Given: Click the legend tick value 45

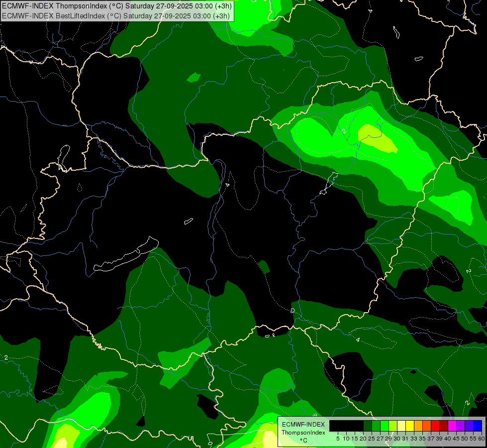Looking at the screenshot, I should coord(456,439).
